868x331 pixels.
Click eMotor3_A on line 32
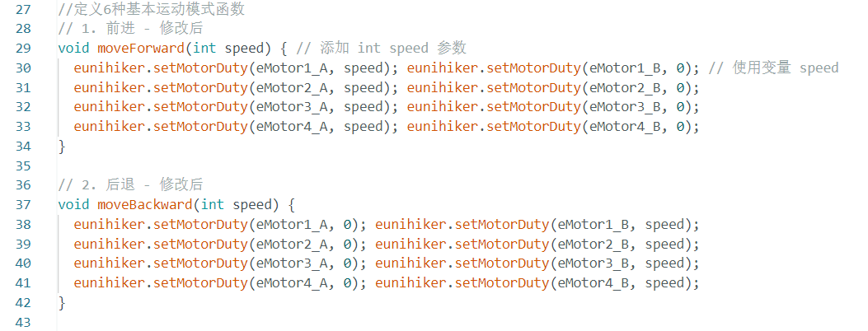point(293,107)
